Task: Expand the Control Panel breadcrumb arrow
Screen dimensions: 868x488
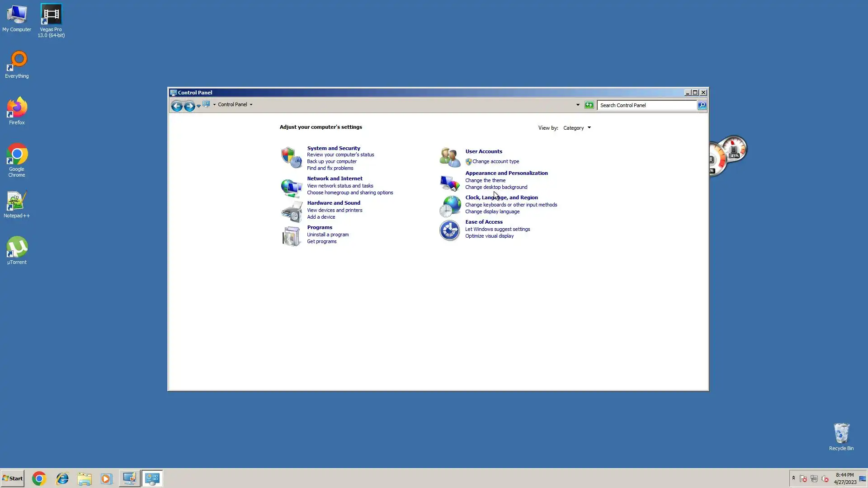Action: (x=251, y=105)
